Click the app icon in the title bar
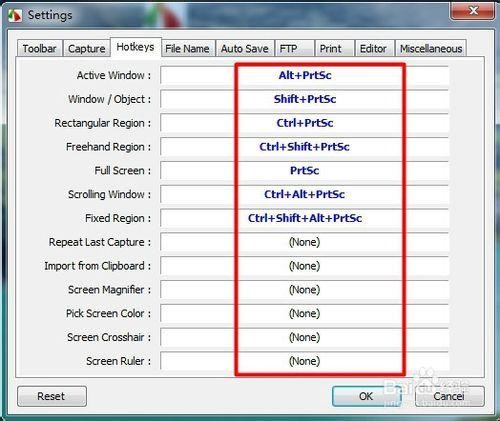Viewport: 500px width, 421px height. 15,15
